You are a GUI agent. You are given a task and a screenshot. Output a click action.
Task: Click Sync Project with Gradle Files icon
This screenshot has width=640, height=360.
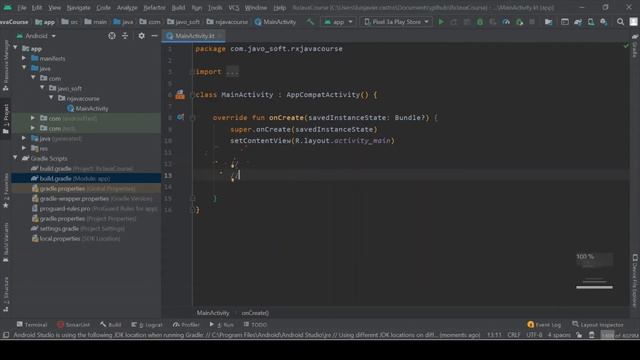click(578, 22)
